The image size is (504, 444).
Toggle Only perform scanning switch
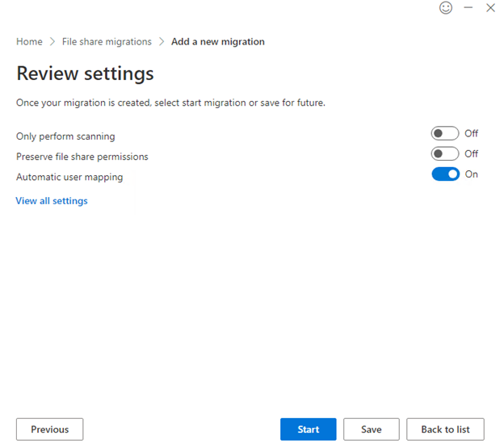445,134
